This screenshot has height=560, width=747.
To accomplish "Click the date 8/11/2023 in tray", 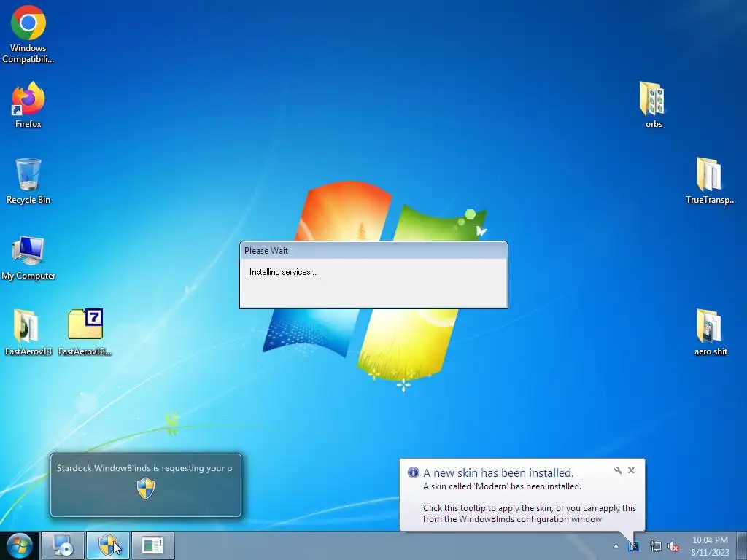I will coord(710,553).
